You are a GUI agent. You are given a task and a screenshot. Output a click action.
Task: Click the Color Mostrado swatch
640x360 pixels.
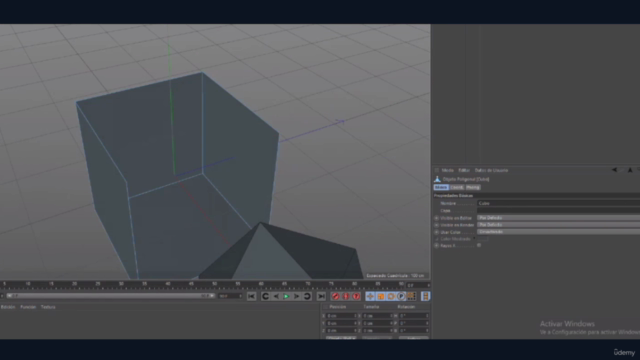click(x=483, y=239)
